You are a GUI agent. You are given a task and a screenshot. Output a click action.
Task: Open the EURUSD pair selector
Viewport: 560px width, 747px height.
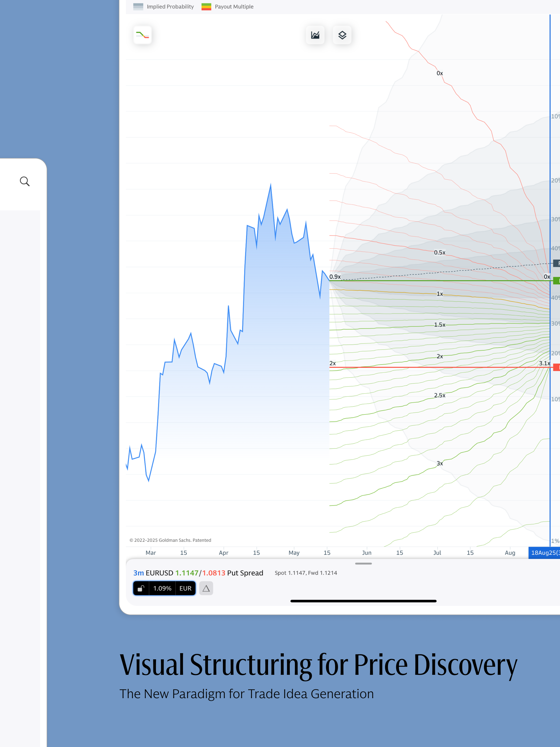159,573
